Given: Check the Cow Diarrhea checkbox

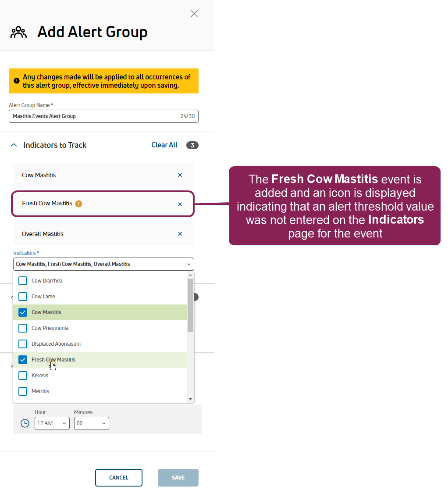Looking at the screenshot, I should [x=23, y=281].
